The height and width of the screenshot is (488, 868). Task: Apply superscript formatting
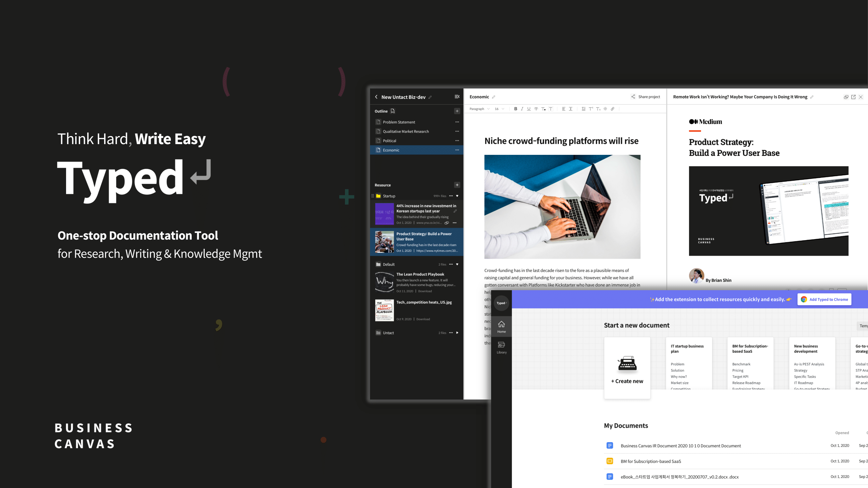coord(591,109)
